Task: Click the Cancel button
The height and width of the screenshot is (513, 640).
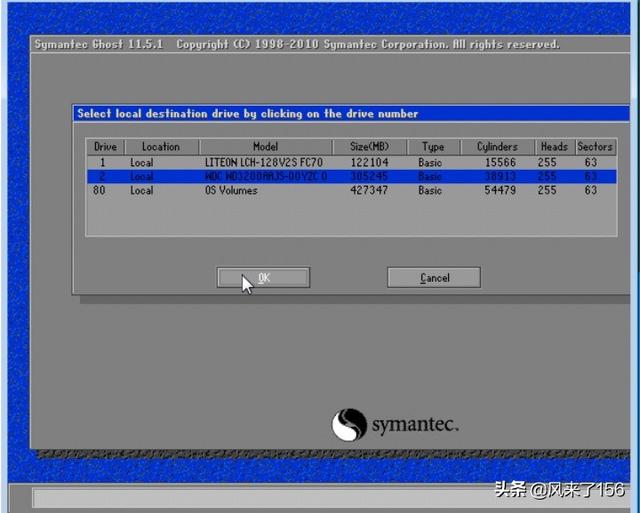Action: (x=434, y=278)
